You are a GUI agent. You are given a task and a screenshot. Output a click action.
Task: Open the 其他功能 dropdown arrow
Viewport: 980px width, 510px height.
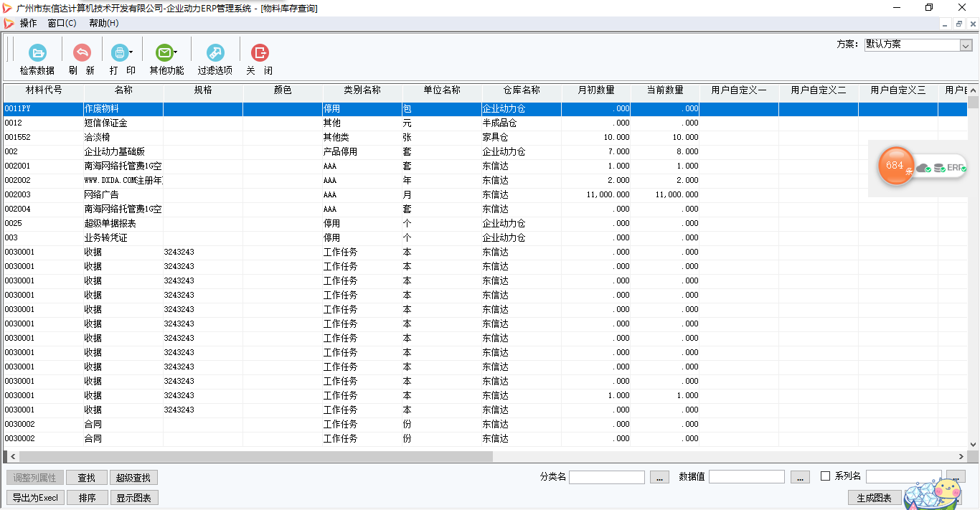click(x=176, y=52)
